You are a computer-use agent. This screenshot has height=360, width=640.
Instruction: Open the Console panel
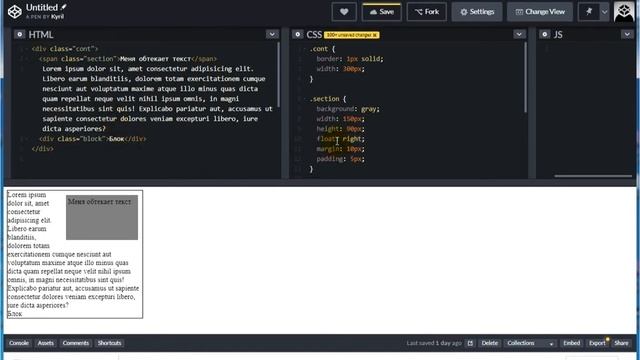tap(19, 343)
